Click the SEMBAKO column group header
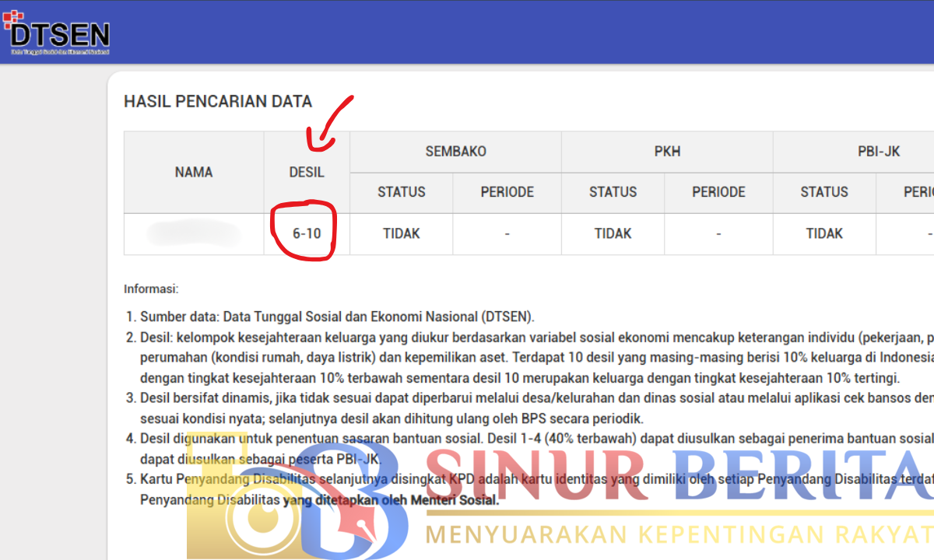 click(x=455, y=152)
